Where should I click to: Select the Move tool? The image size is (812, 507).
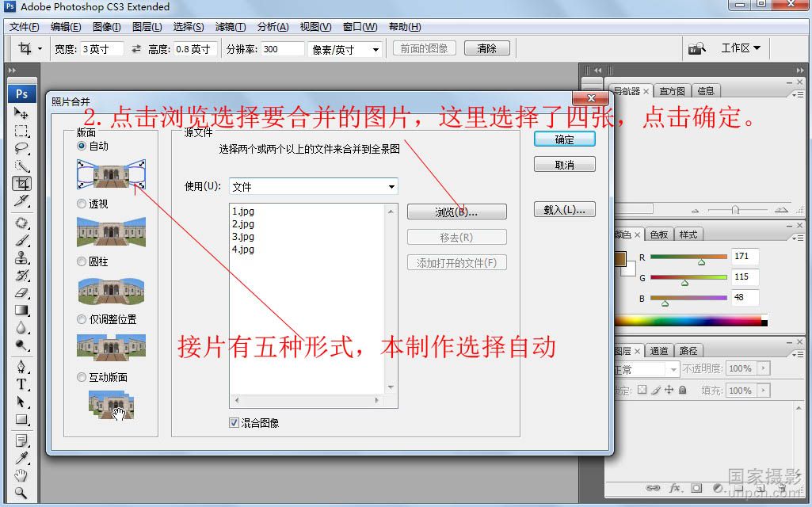(x=21, y=113)
